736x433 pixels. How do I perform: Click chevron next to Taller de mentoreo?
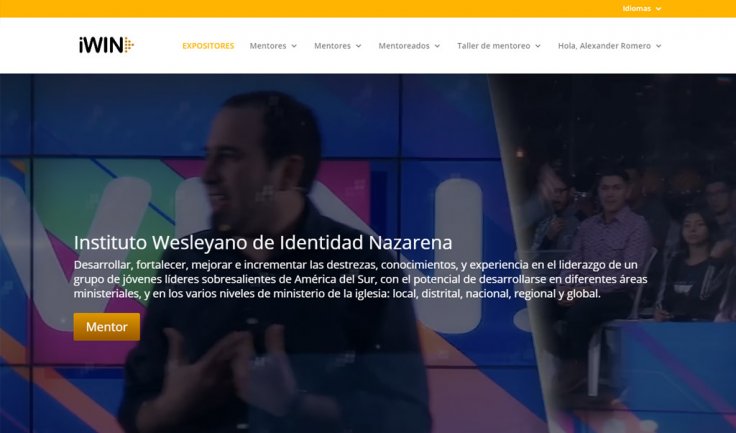[x=538, y=46]
